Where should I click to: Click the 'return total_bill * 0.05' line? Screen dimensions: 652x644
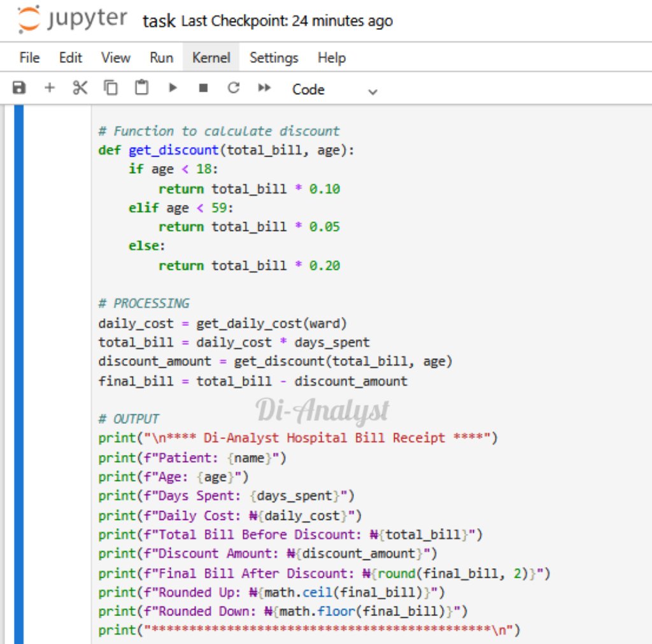249,227
